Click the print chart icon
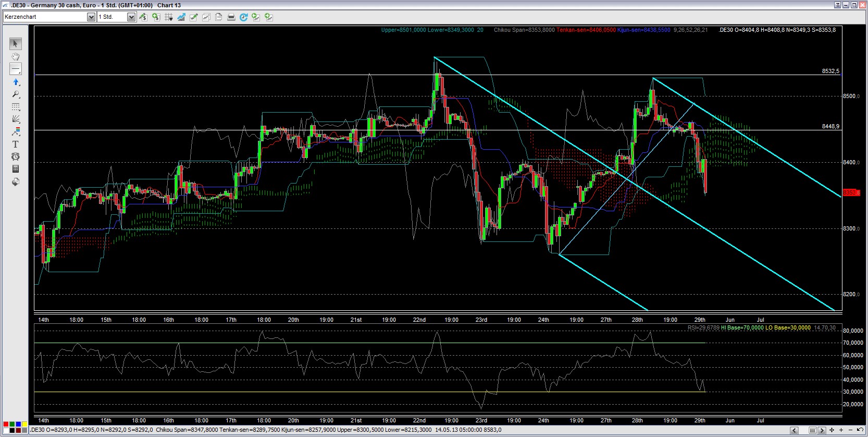Image resolution: width=868 pixels, height=437 pixels. coord(231,17)
